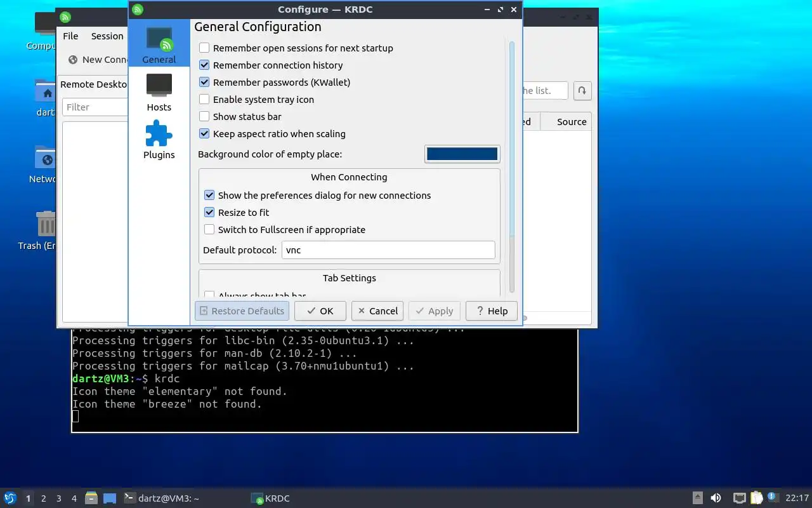Select the Trash desktop icon
The image size is (812, 508).
(39, 231)
